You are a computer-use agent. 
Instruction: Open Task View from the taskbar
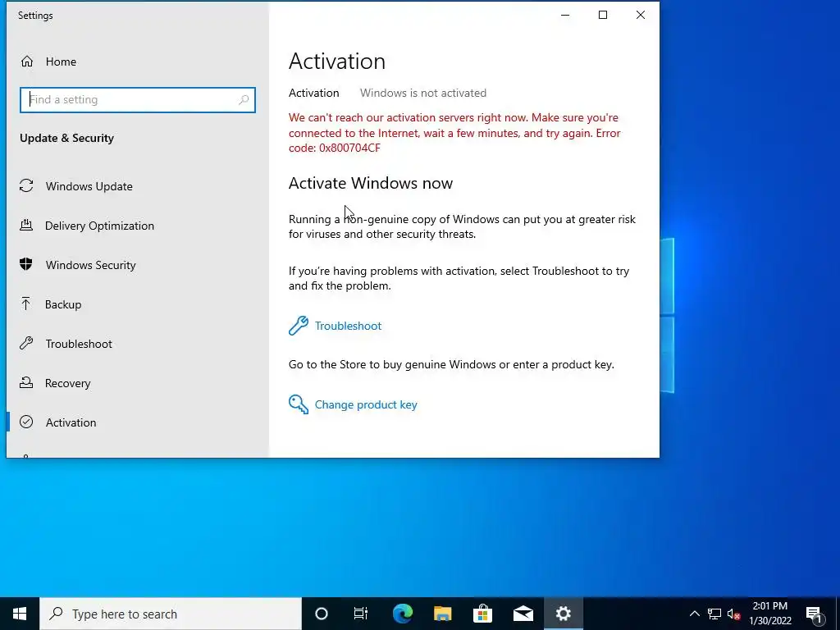tap(361, 614)
